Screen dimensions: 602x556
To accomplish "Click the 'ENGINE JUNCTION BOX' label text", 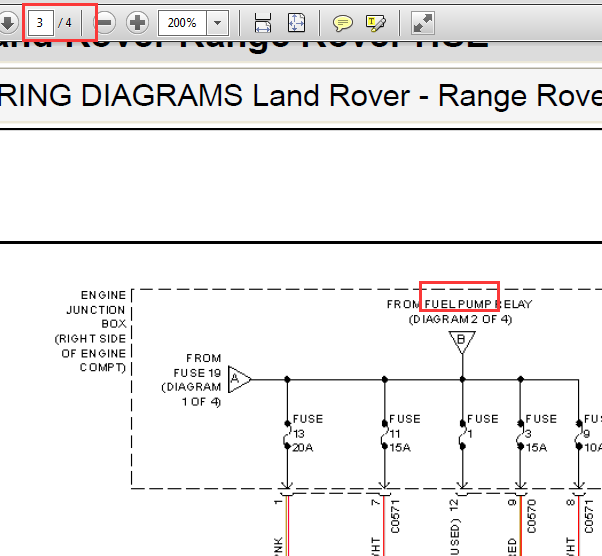I will [96, 309].
